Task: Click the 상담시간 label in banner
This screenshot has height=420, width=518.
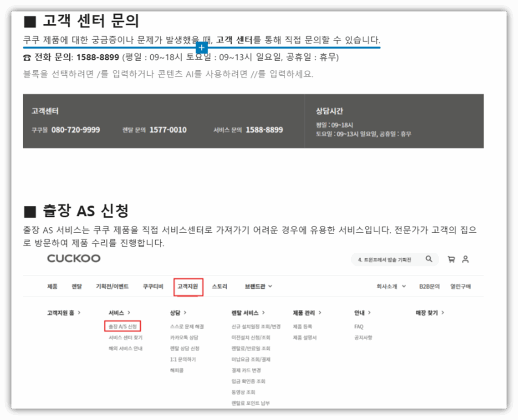Action: coord(329,111)
